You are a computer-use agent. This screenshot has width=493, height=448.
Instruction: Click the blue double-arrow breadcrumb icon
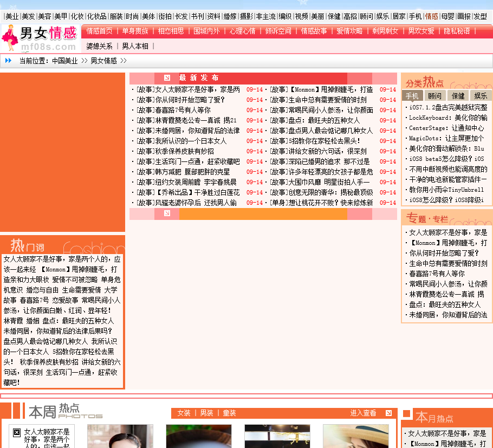[9, 60]
